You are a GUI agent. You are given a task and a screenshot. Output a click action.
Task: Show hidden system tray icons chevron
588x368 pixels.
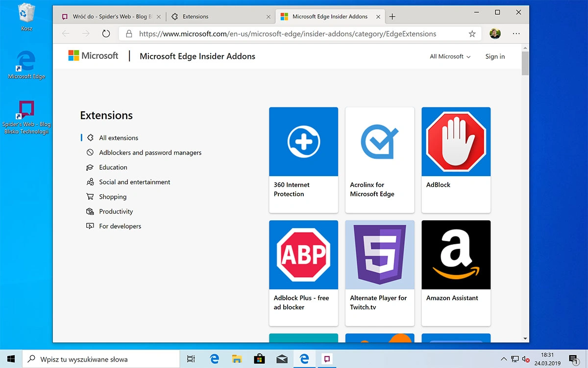coord(504,359)
